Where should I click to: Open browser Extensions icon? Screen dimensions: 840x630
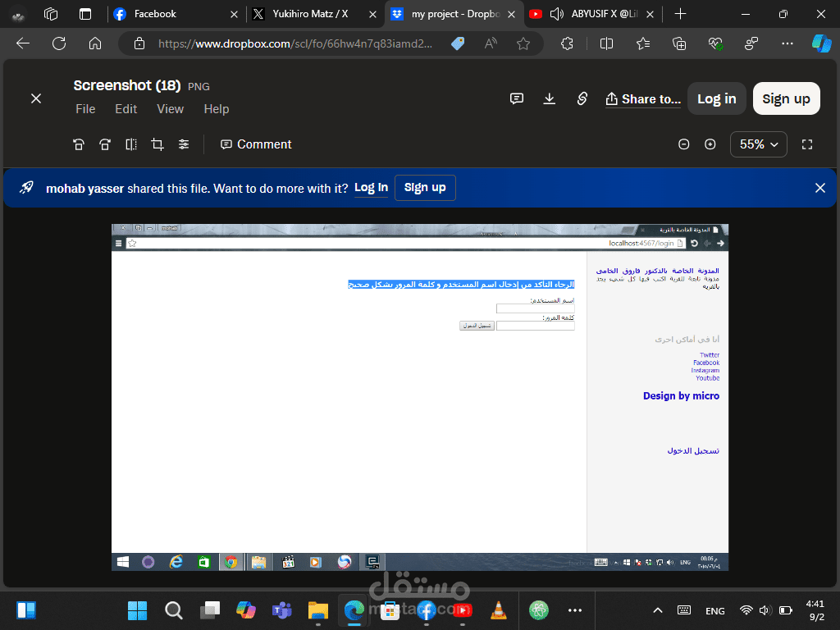pos(567,43)
